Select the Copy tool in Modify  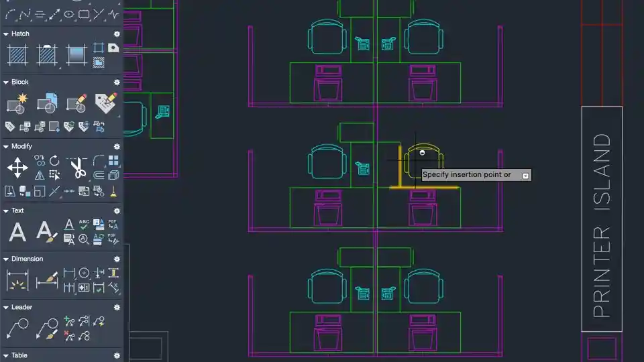pos(40,160)
